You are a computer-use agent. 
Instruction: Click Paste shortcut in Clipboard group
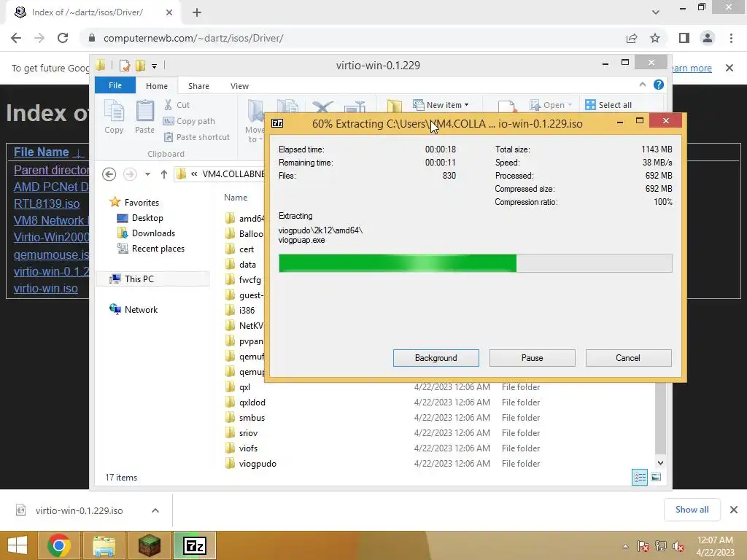click(x=197, y=137)
